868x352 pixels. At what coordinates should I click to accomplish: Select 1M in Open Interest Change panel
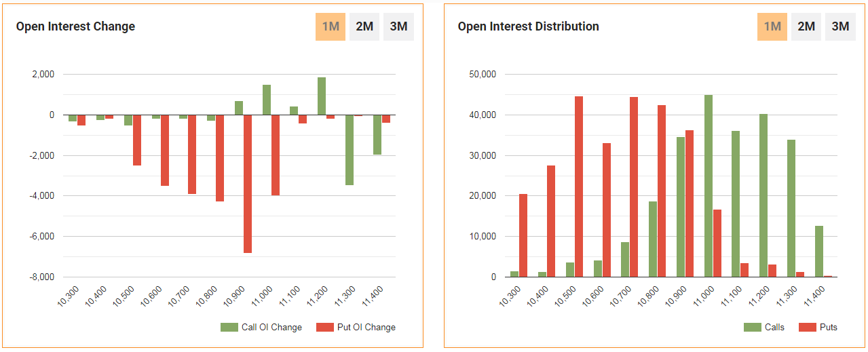(331, 27)
